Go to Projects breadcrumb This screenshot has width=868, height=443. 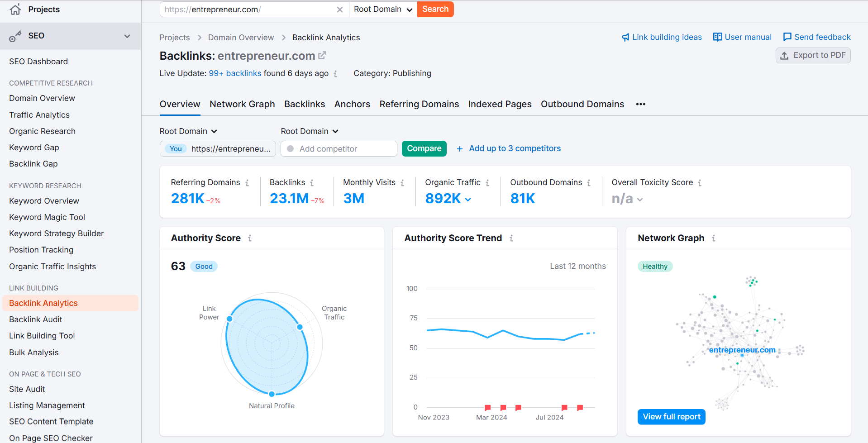pyautogui.click(x=175, y=38)
